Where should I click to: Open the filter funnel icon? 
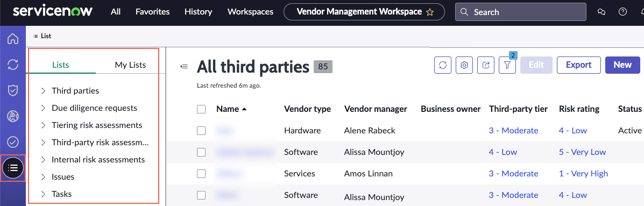(x=507, y=65)
